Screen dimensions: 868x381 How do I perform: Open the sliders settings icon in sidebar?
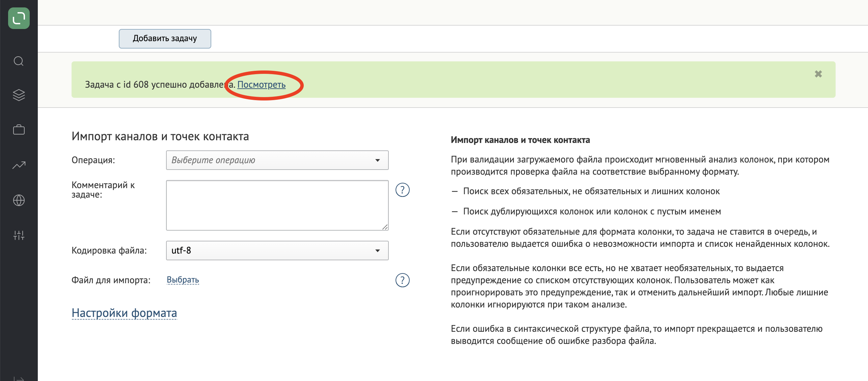click(19, 235)
